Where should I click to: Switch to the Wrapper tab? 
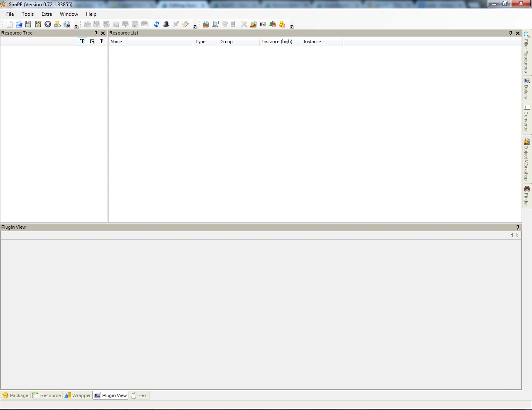point(78,395)
